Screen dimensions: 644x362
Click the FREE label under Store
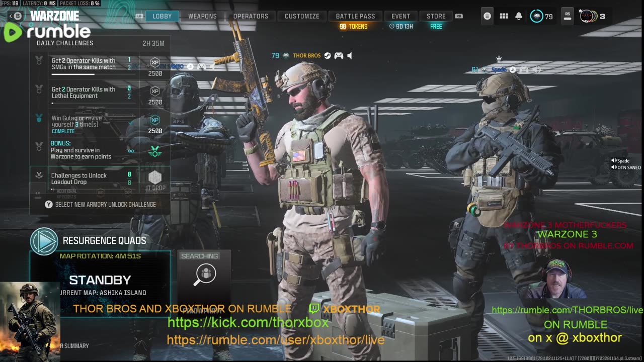point(436,27)
